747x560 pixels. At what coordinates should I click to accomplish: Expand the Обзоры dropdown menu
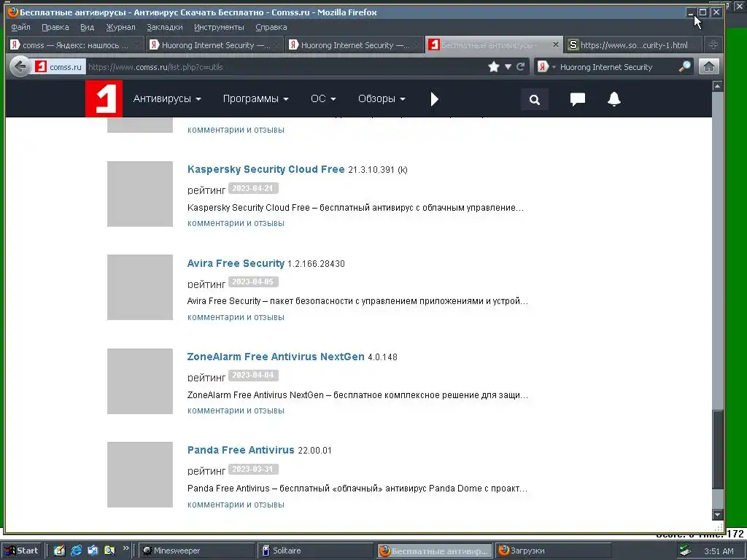pyautogui.click(x=382, y=98)
